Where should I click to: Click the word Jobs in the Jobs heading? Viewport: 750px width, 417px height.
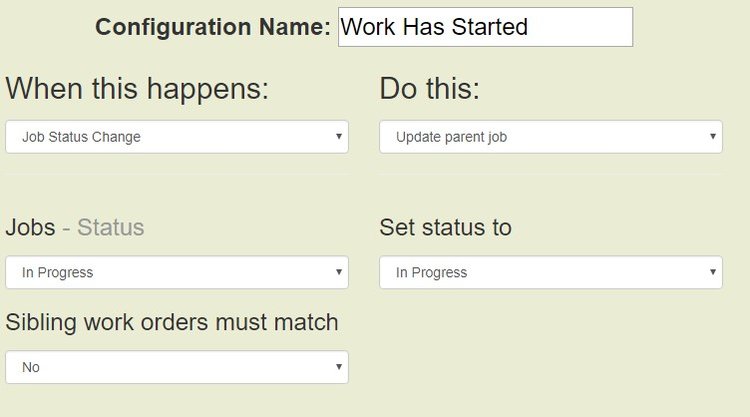30,227
